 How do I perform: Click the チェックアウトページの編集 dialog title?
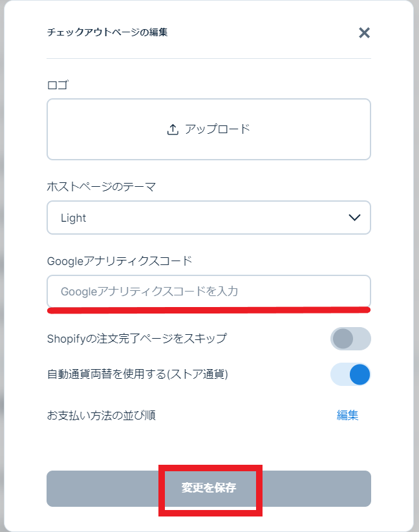pyautogui.click(x=107, y=32)
